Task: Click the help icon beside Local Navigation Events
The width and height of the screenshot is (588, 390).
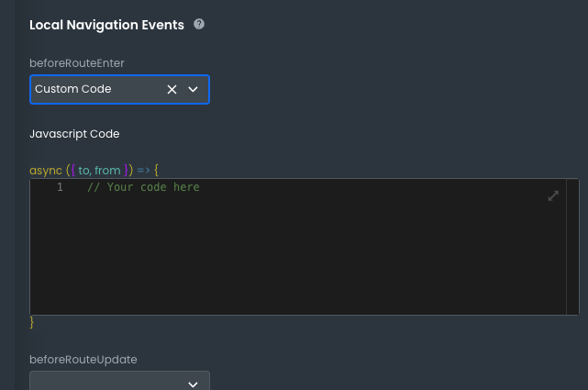Action: tap(199, 25)
